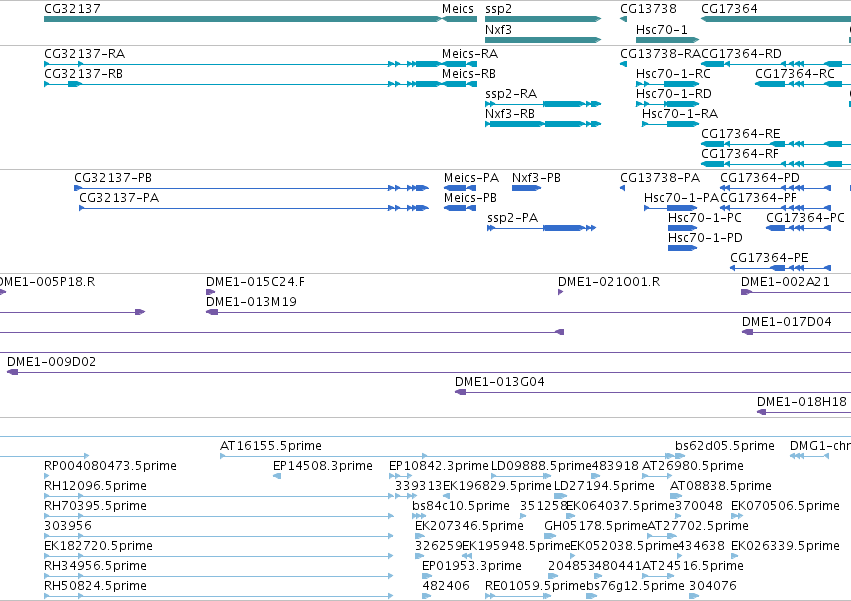This screenshot has height=601, width=851.
Task: Click transcript CG32137-RB
Action: [x=83, y=73]
